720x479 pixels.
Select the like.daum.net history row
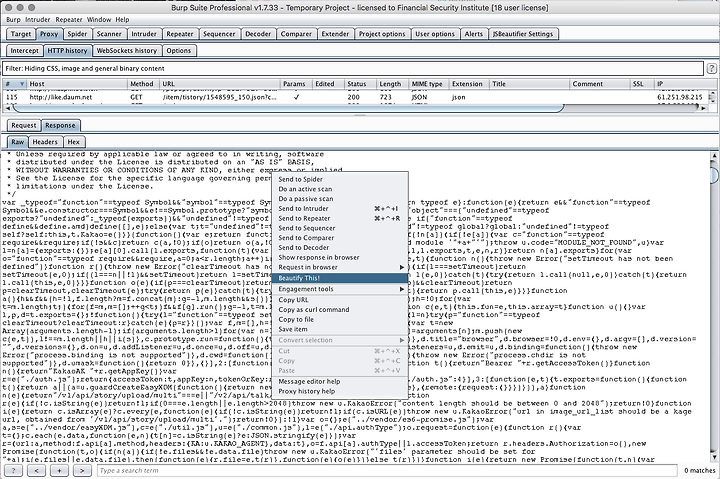[x=356, y=97]
